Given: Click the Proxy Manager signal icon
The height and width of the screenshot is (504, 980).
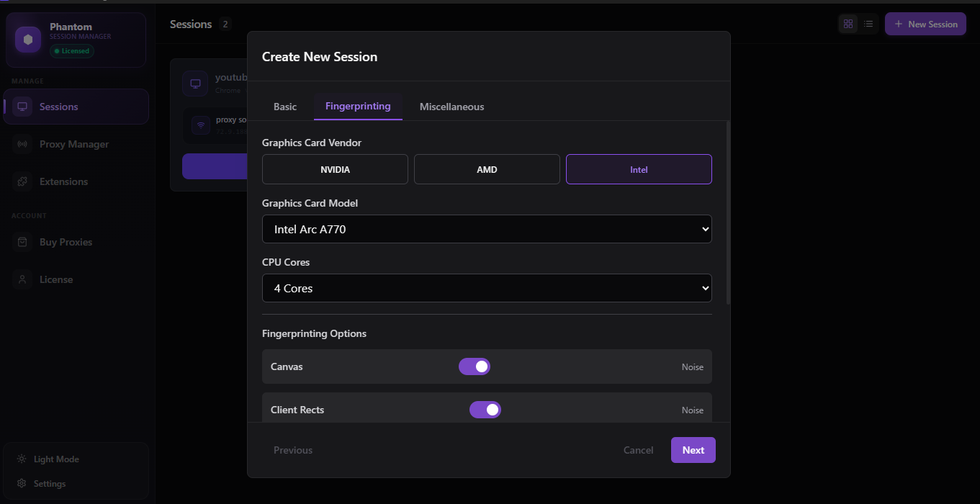Looking at the screenshot, I should click(x=22, y=144).
